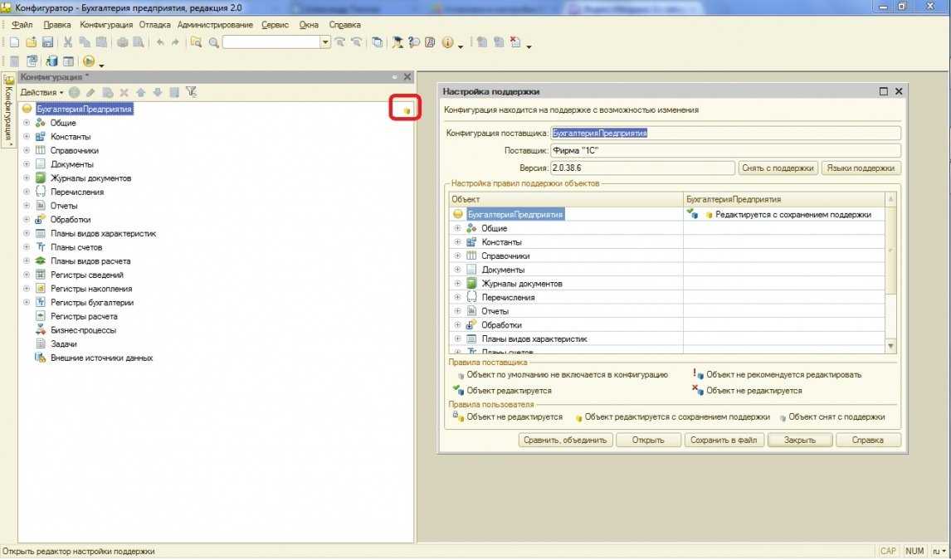
Task: Open the Действия dropdown menu
Action: coord(41,92)
